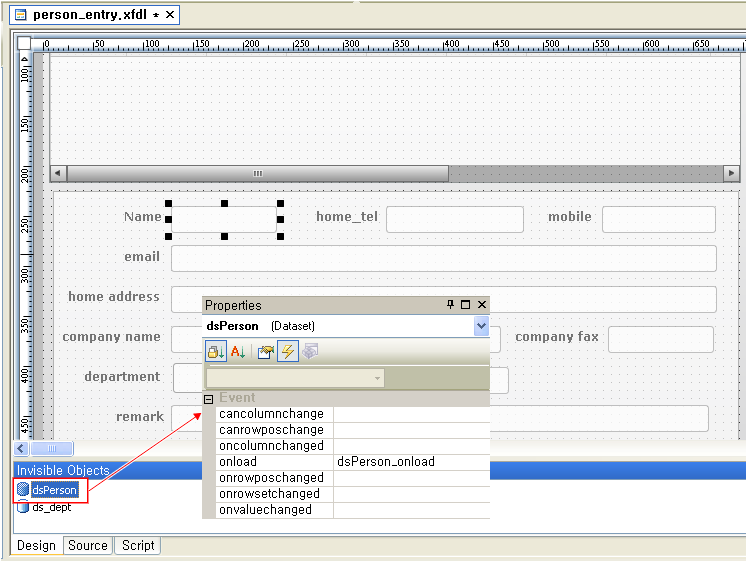Open the dsPerson object selector dropdown
Screen dimensions: 747x562
pyautogui.click(x=481, y=326)
